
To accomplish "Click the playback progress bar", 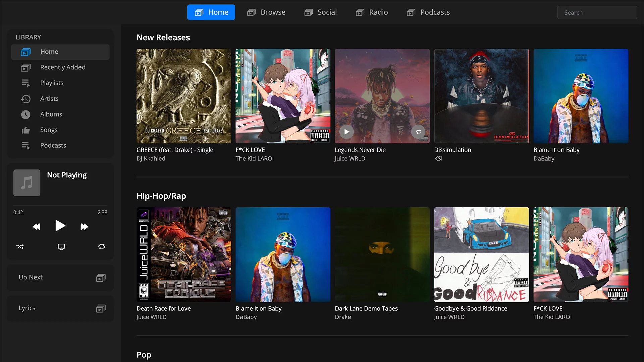I will pos(60,205).
